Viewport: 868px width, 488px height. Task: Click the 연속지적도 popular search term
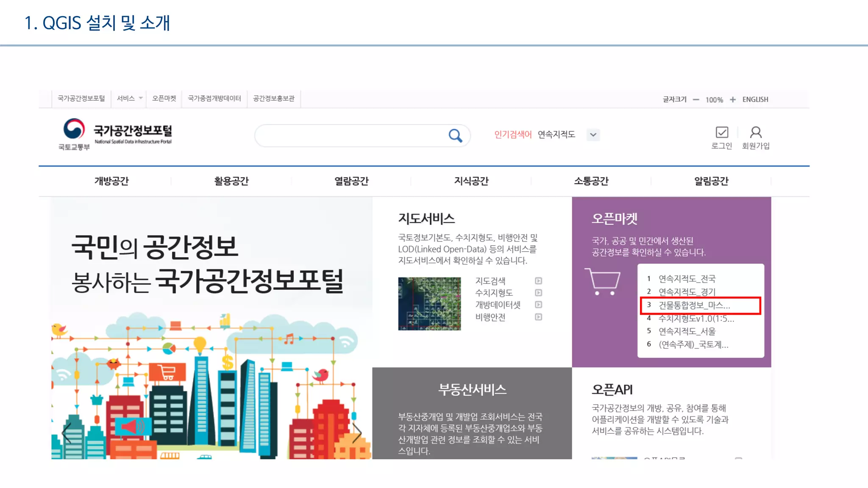pos(556,134)
